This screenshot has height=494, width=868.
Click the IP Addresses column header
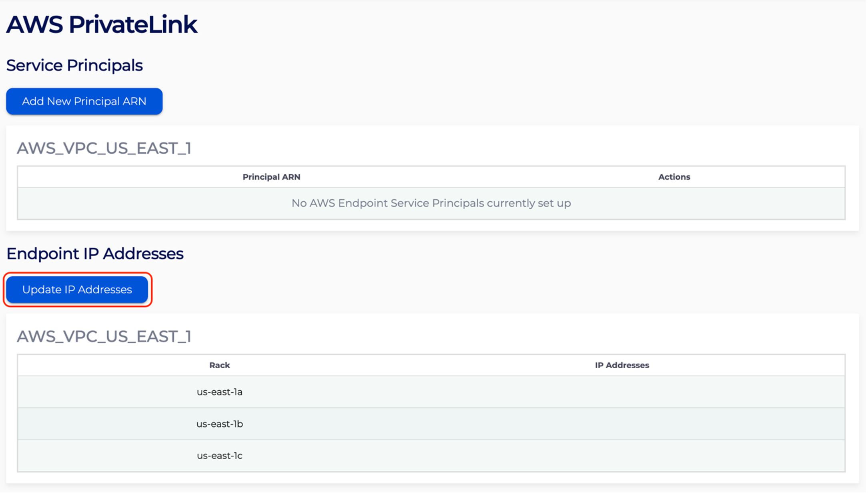[x=622, y=365]
